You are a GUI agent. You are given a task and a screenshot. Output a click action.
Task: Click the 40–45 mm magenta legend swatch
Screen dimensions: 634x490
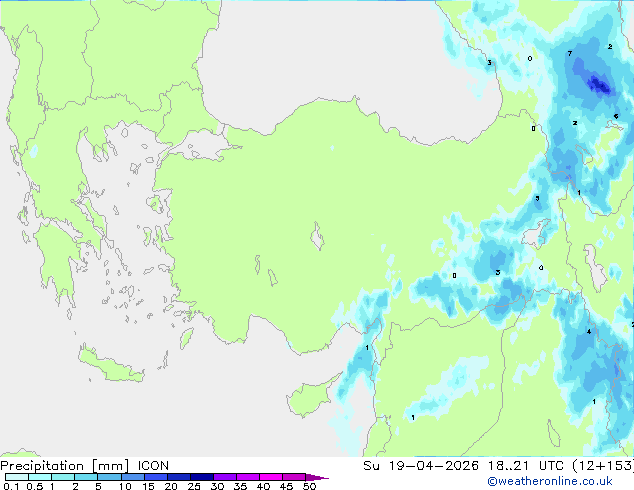click(271, 477)
